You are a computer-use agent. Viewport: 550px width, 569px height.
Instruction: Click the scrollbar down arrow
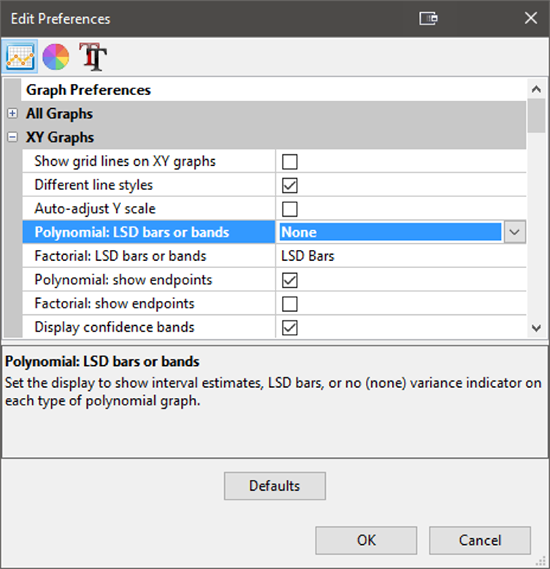click(536, 328)
